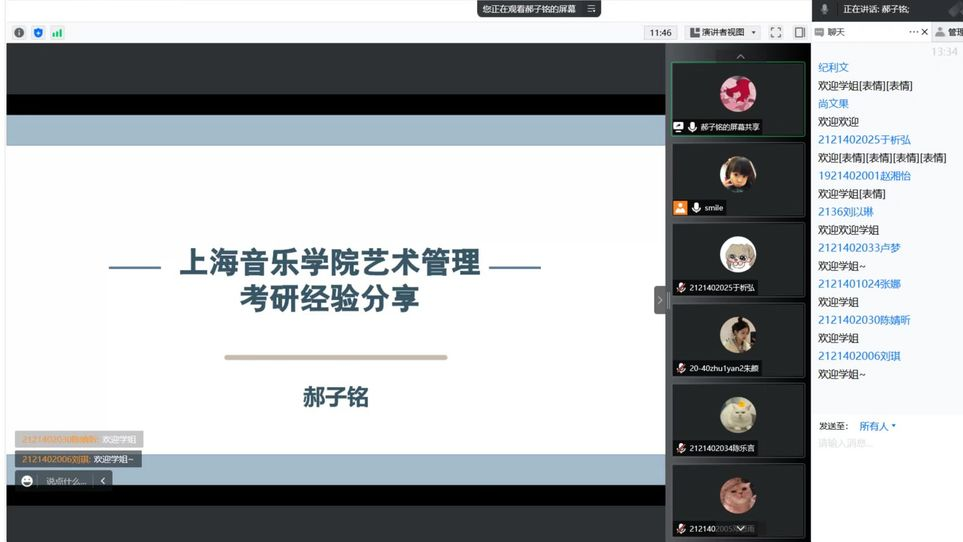Open the chat panel more options
Image resolution: width=963 pixels, height=542 pixels.
tap(912, 32)
